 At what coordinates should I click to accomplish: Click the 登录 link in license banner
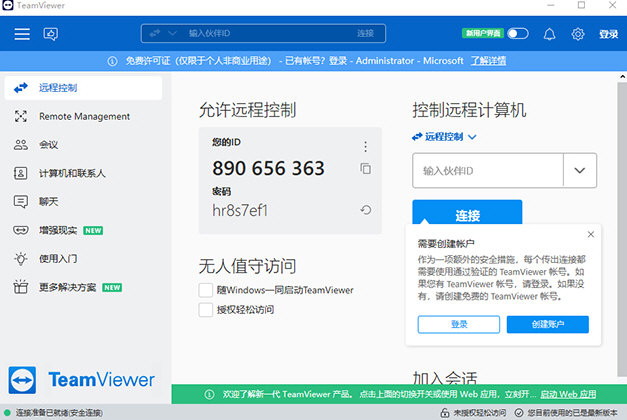coord(338,61)
